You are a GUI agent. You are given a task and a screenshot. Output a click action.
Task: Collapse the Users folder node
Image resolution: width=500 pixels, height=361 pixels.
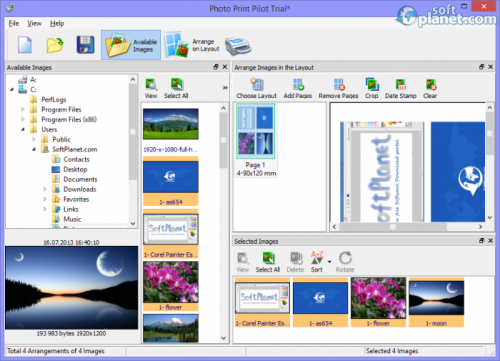[23, 129]
